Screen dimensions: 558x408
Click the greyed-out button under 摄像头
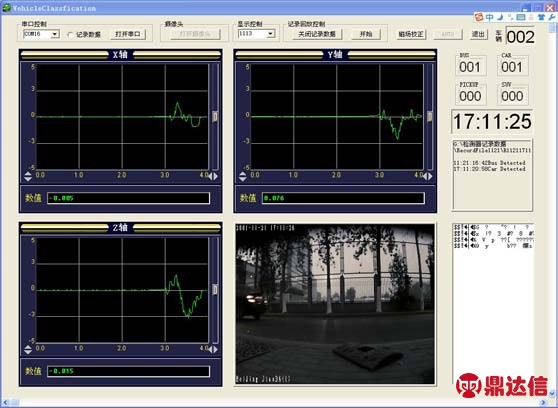click(195, 34)
